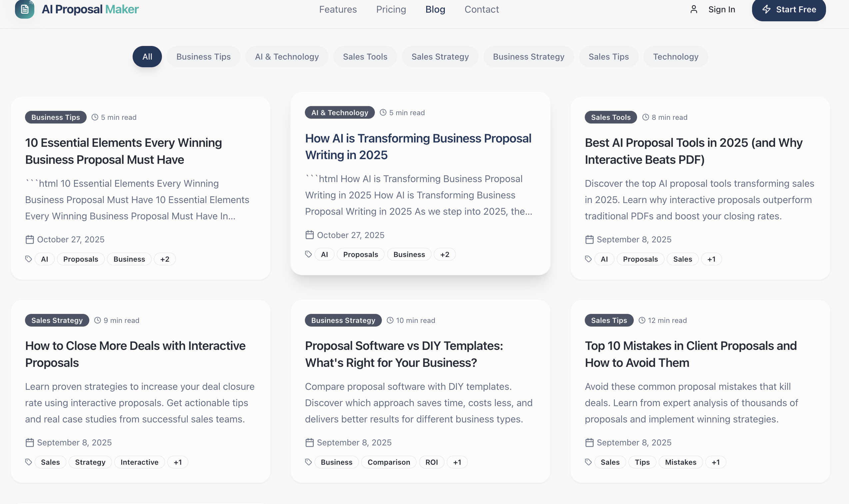Expand the +1 tags on the Sales Tips card

coord(715,462)
